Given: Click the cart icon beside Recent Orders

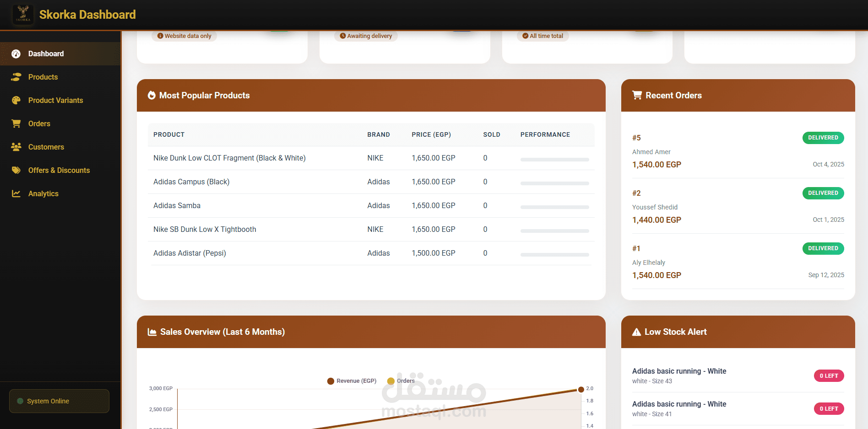Looking at the screenshot, I should (637, 95).
